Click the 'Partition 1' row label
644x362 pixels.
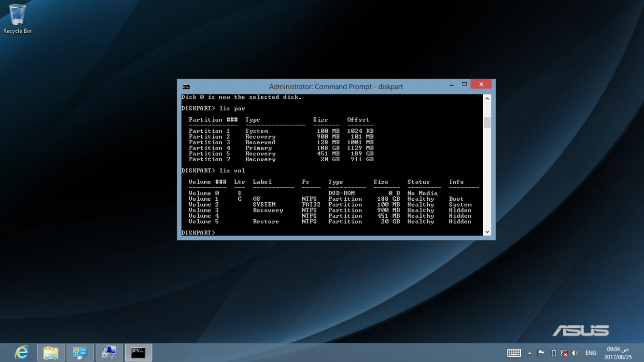[210, 131]
